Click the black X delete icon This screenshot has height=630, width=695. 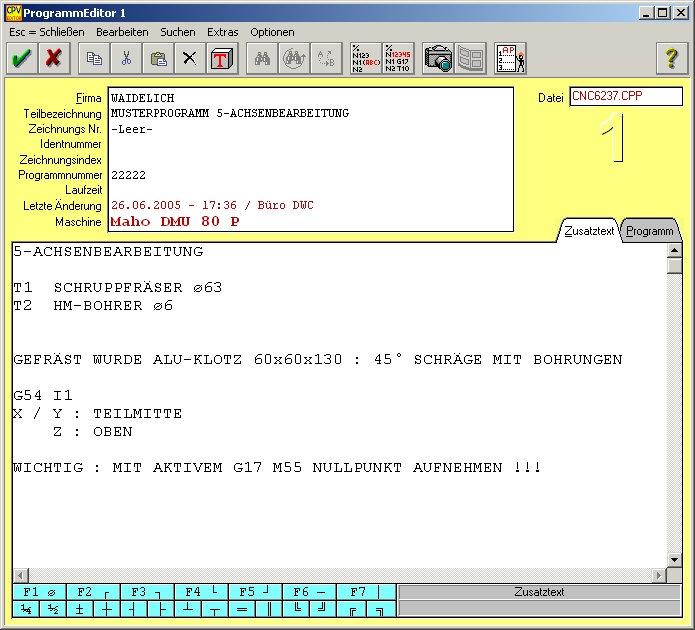click(x=189, y=59)
